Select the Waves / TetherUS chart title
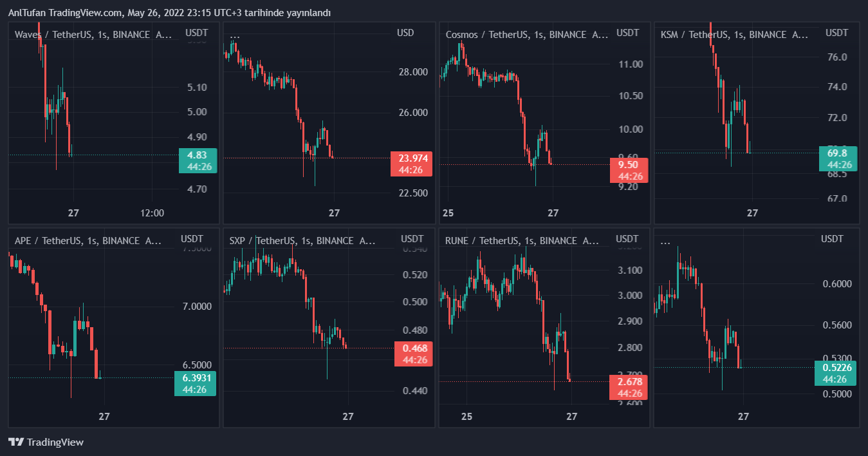The height and width of the screenshot is (456, 868). [x=93, y=35]
